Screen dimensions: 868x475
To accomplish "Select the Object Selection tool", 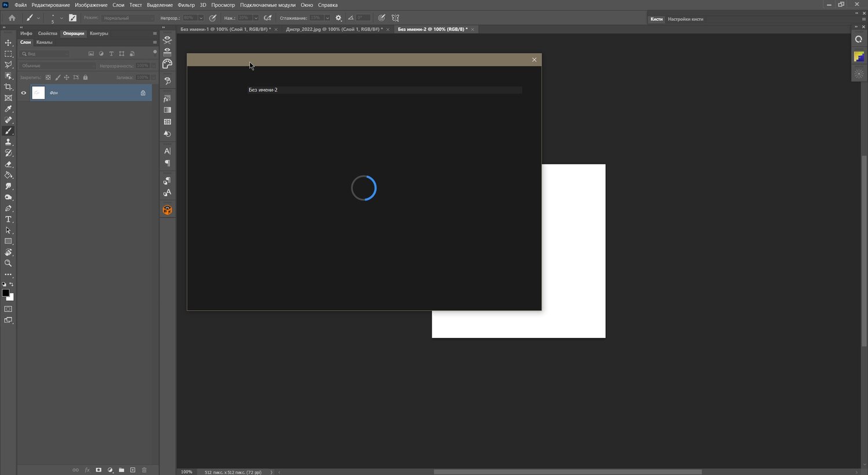I will pos(8,76).
